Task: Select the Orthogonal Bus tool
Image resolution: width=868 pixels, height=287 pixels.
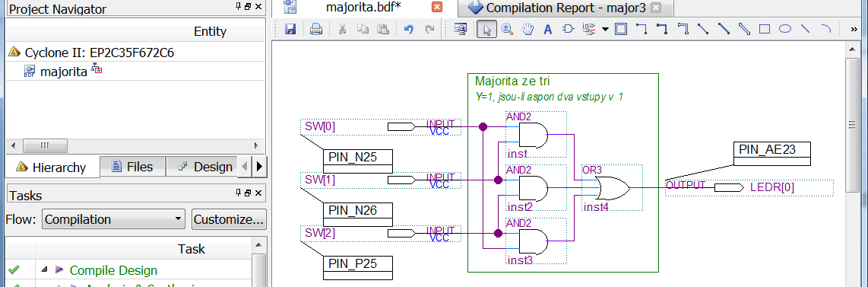Action: click(x=661, y=30)
